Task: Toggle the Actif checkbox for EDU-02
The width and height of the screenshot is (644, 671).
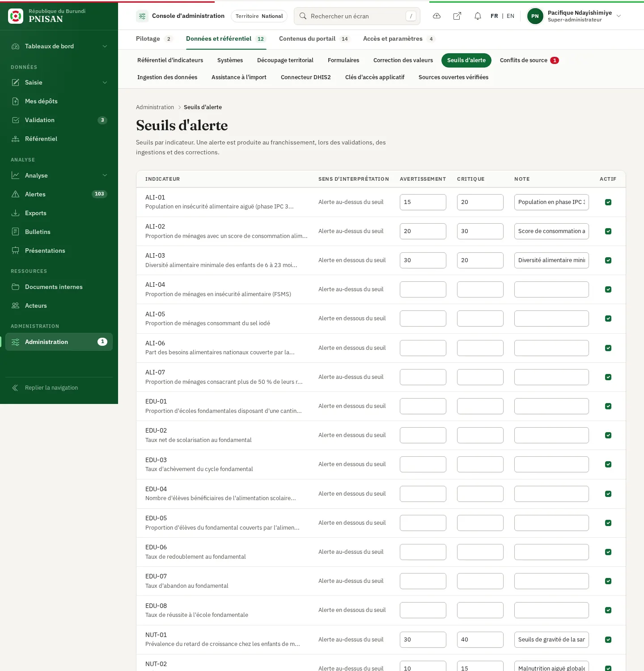Action: pyautogui.click(x=608, y=435)
